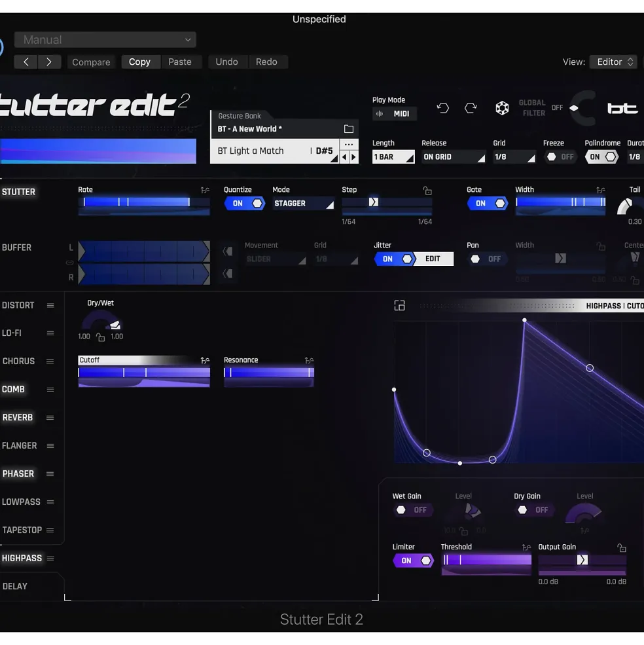
Task: Select the DISTORT module tab
Action: 18,305
